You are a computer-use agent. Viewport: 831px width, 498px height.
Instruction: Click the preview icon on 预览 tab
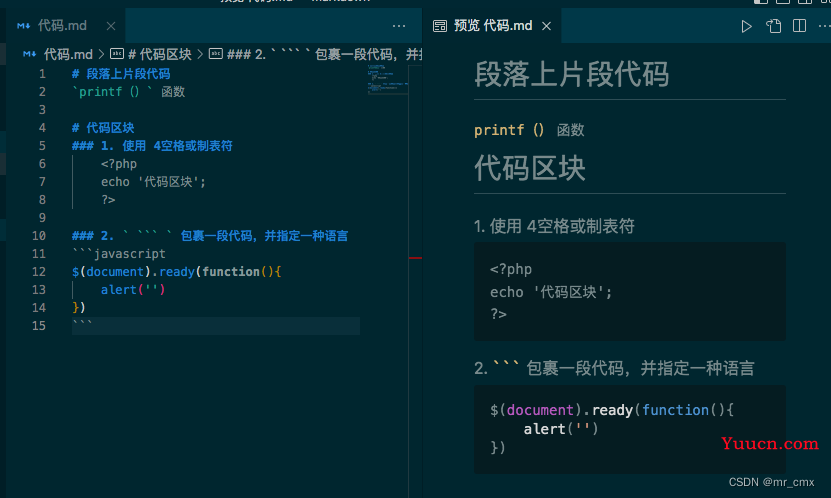(440, 26)
